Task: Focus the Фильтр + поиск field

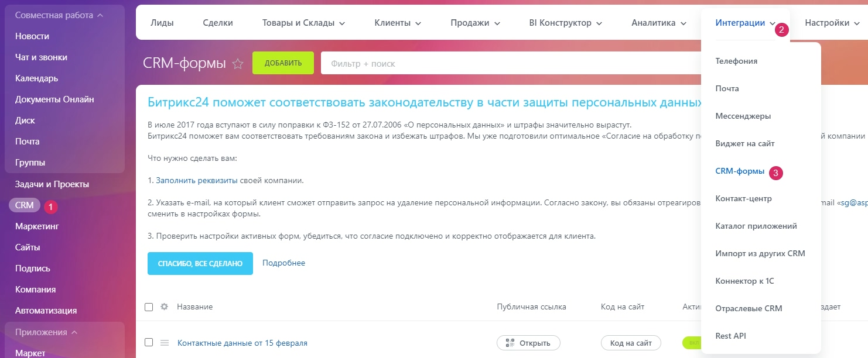Action: pos(510,63)
